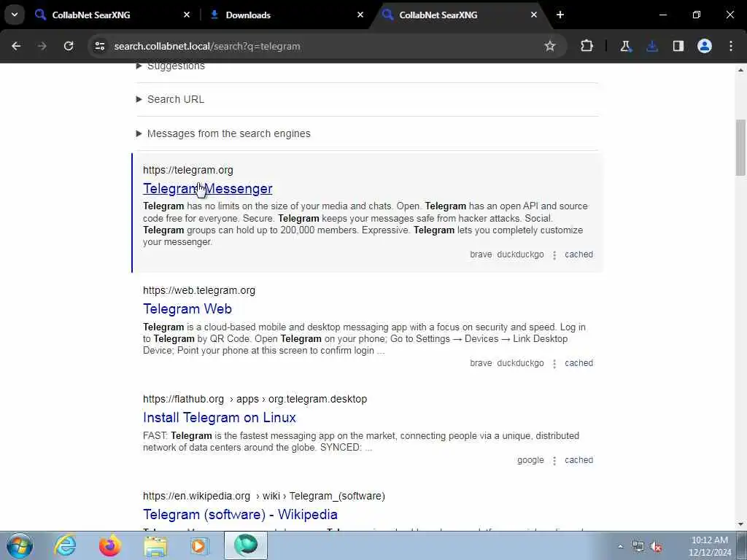
Task: Expand the Search URL section
Action: tap(170, 99)
